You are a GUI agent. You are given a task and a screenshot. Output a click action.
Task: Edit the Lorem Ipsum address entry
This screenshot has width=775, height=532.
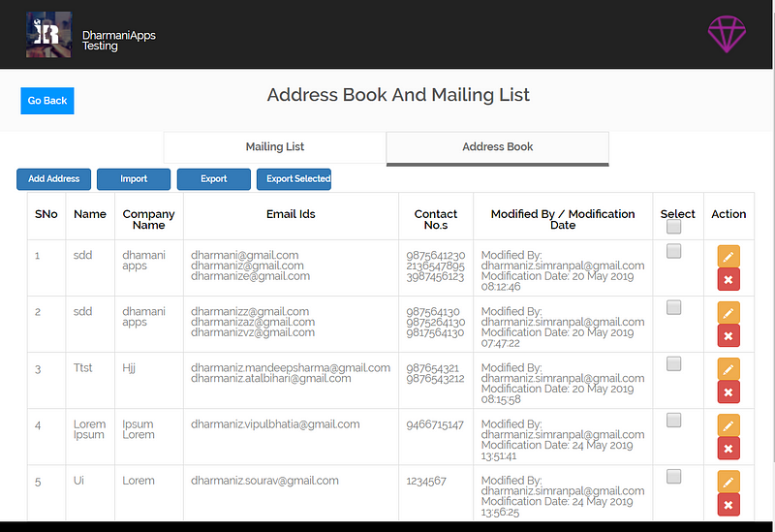click(x=728, y=425)
